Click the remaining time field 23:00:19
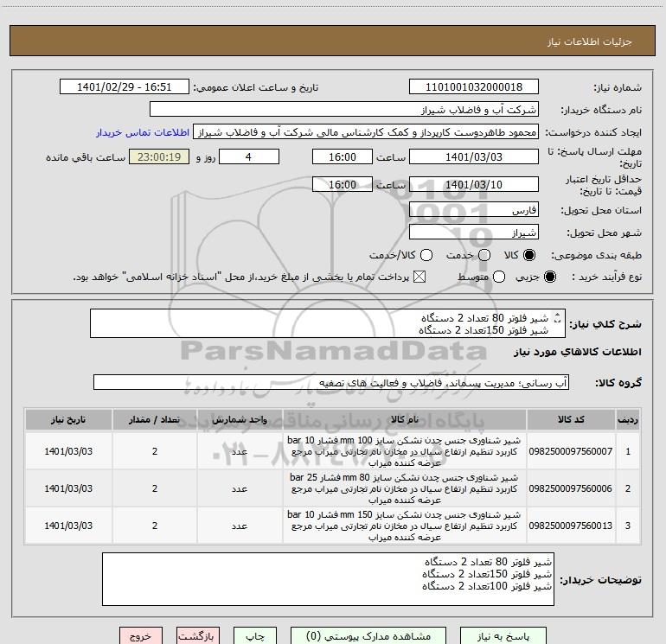Screen dimensions: 666x644 tap(159, 156)
